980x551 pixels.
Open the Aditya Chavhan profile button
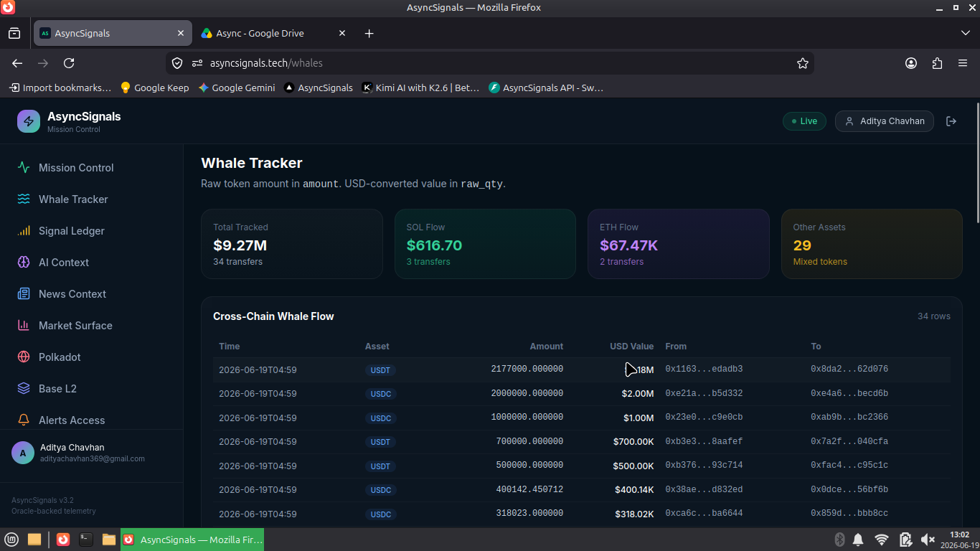click(x=885, y=121)
